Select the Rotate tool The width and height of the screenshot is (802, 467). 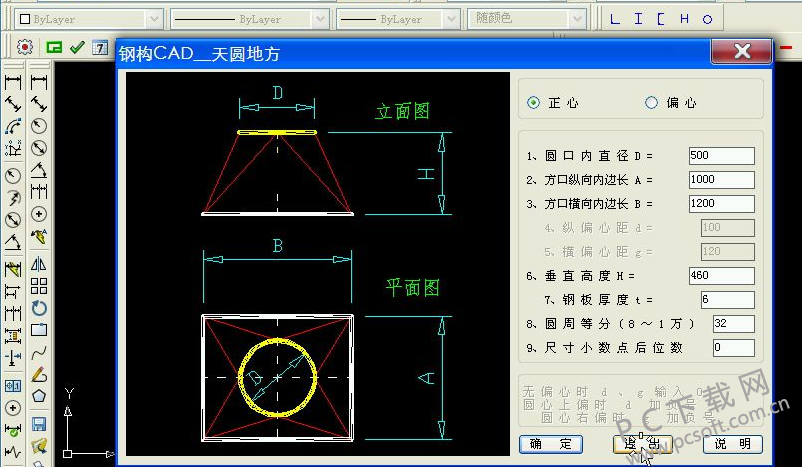click(x=39, y=308)
